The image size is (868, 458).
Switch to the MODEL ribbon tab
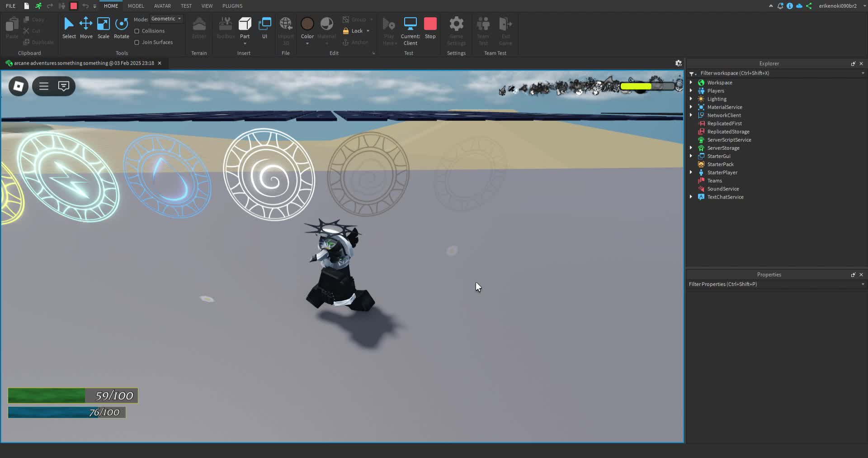click(136, 6)
